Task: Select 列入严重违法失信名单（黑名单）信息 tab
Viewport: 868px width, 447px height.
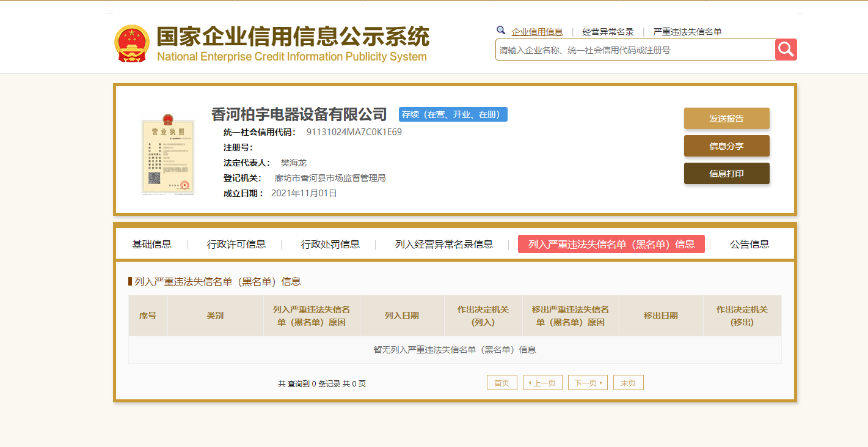Action: click(x=611, y=244)
